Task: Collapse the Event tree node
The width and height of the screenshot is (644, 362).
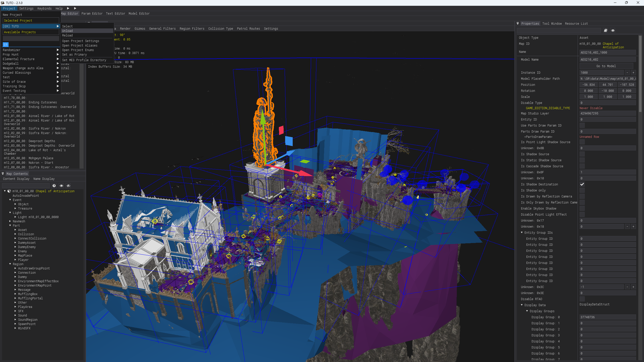Action: [10, 200]
